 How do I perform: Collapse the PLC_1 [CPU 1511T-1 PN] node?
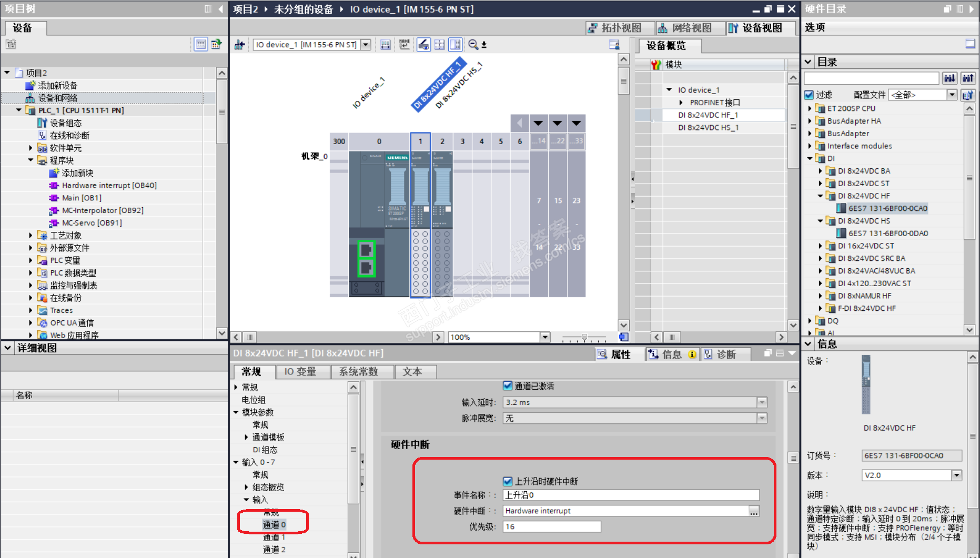click(x=19, y=110)
